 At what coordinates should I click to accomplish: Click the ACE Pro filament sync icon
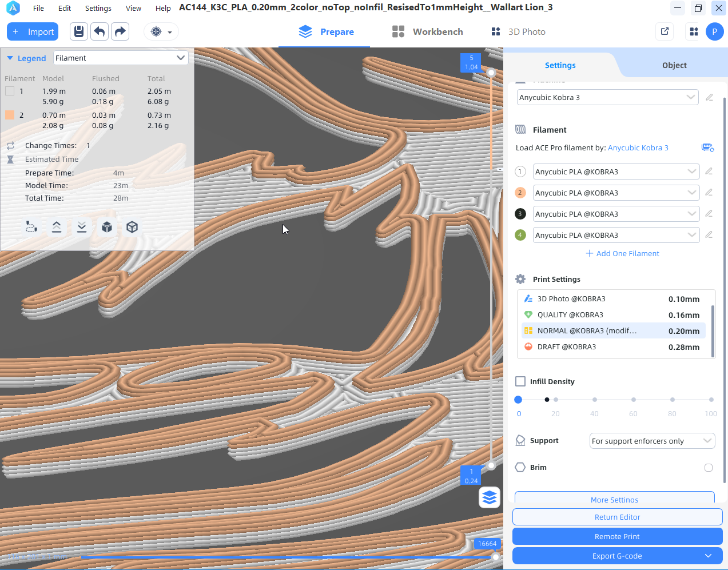pyautogui.click(x=707, y=148)
